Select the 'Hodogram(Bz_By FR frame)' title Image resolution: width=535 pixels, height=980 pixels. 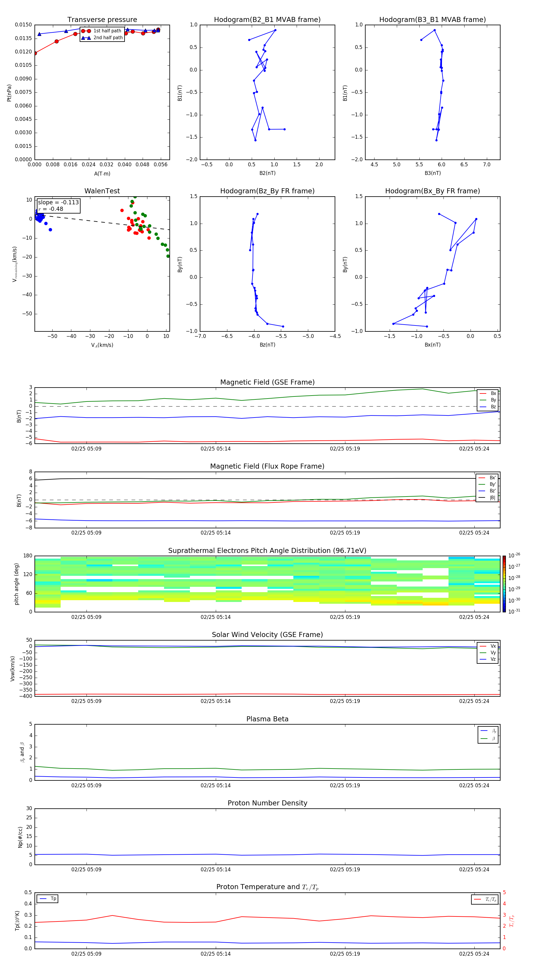(267, 191)
